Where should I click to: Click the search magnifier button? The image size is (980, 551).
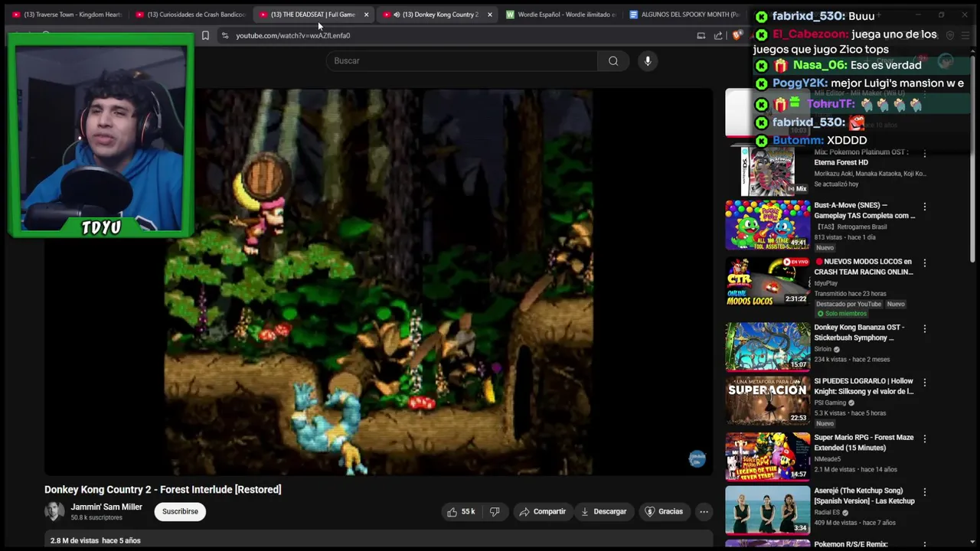pyautogui.click(x=613, y=60)
